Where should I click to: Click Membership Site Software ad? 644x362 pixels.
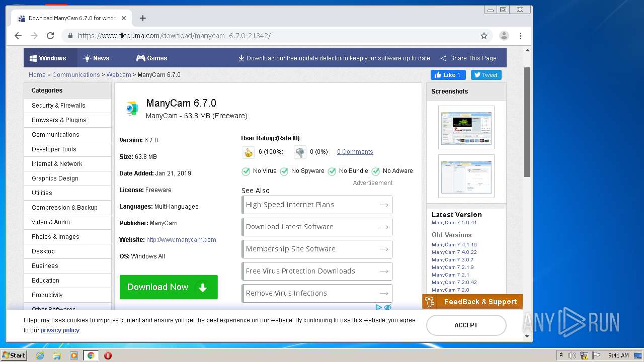[317, 249]
